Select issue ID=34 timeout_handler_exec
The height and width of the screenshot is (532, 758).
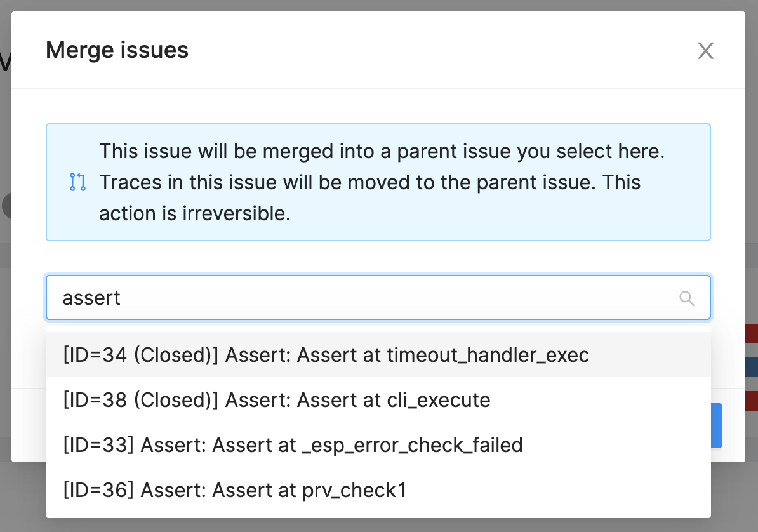click(326, 355)
